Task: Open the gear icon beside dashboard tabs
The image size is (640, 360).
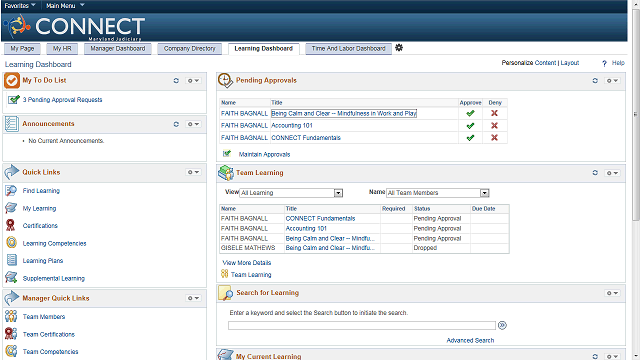Action: (x=399, y=48)
